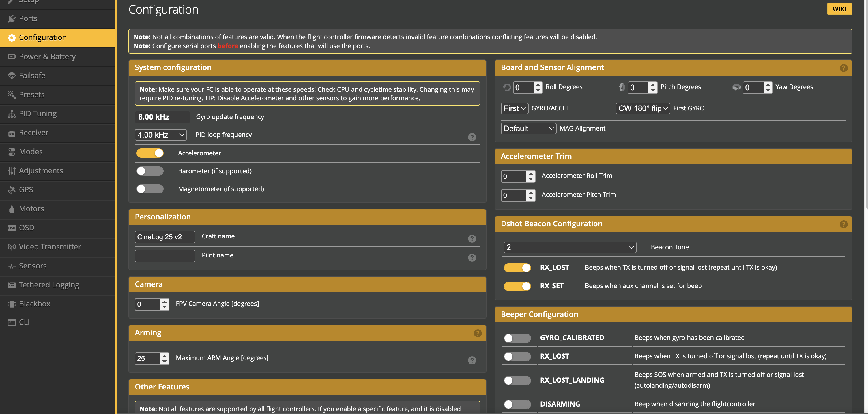Open the CLI tab
This screenshot has height=414, width=868.
(x=24, y=322)
